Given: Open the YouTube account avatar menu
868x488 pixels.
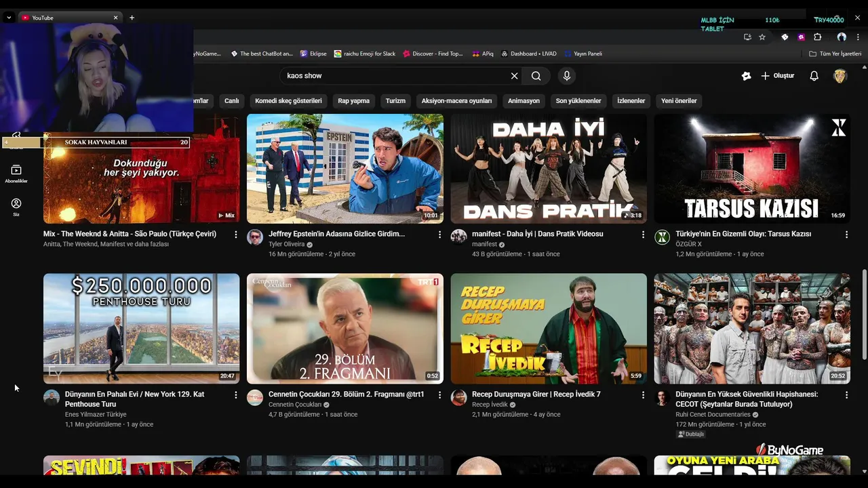Looking at the screenshot, I should (x=840, y=76).
